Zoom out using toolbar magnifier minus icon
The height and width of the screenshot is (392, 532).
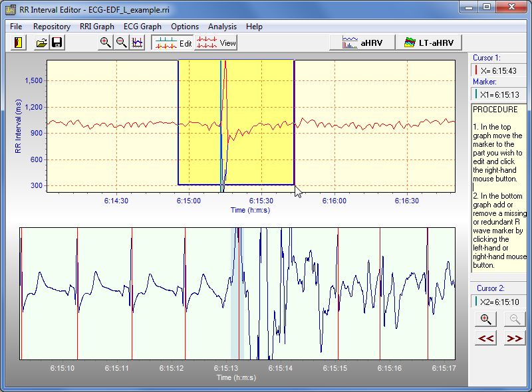click(x=121, y=43)
